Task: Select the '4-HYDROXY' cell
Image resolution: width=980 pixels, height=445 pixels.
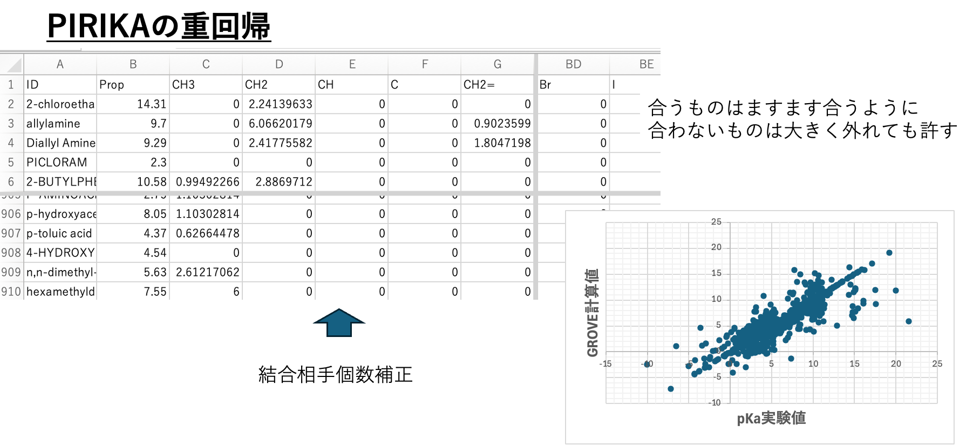Action: pos(60,253)
